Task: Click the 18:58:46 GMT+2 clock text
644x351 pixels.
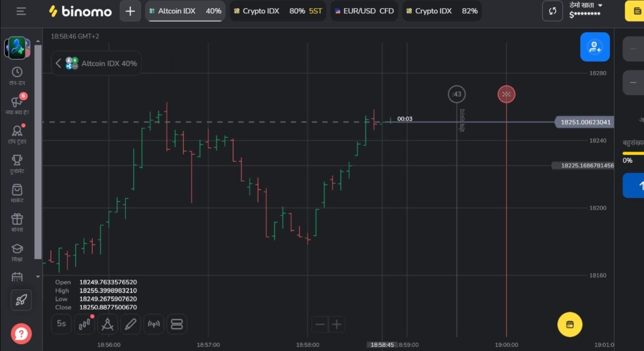Action: pos(75,36)
